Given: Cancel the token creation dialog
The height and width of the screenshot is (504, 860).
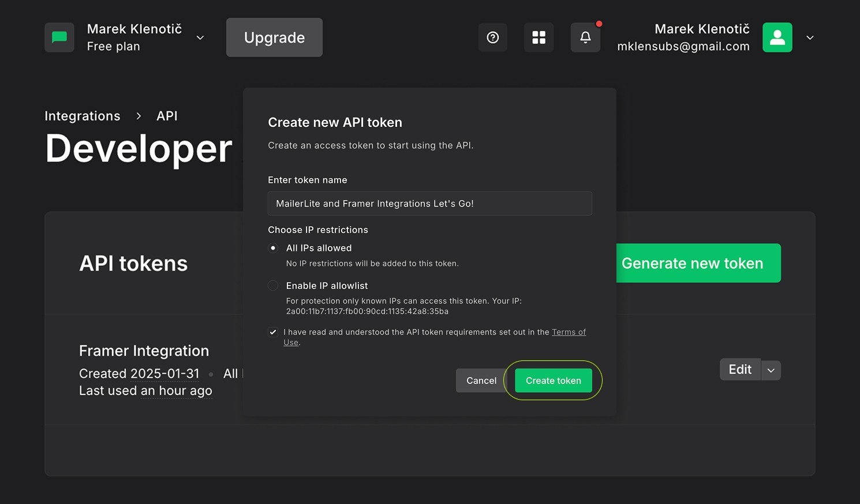Looking at the screenshot, I should click(481, 380).
